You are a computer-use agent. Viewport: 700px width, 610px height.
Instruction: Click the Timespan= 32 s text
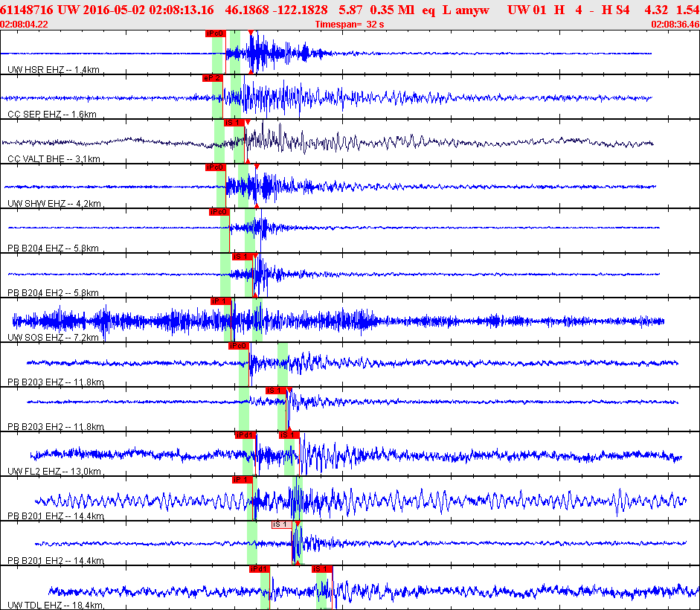pyautogui.click(x=350, y=24)
